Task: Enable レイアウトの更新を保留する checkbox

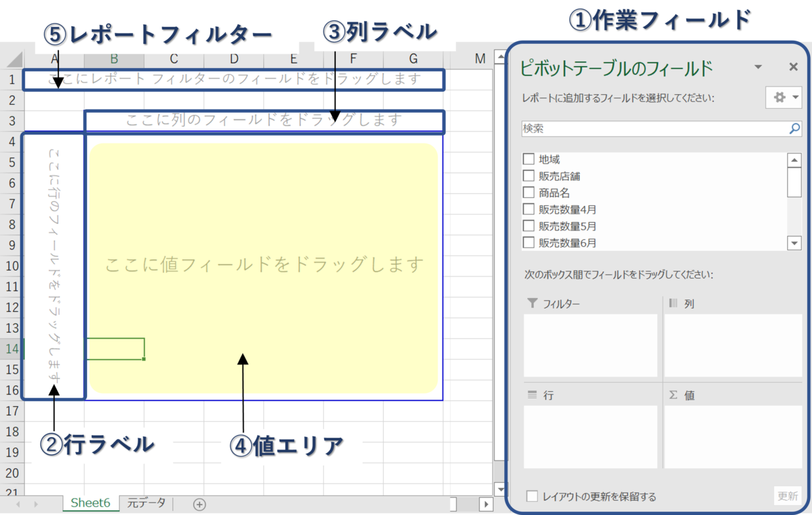Action: (532, 496)
